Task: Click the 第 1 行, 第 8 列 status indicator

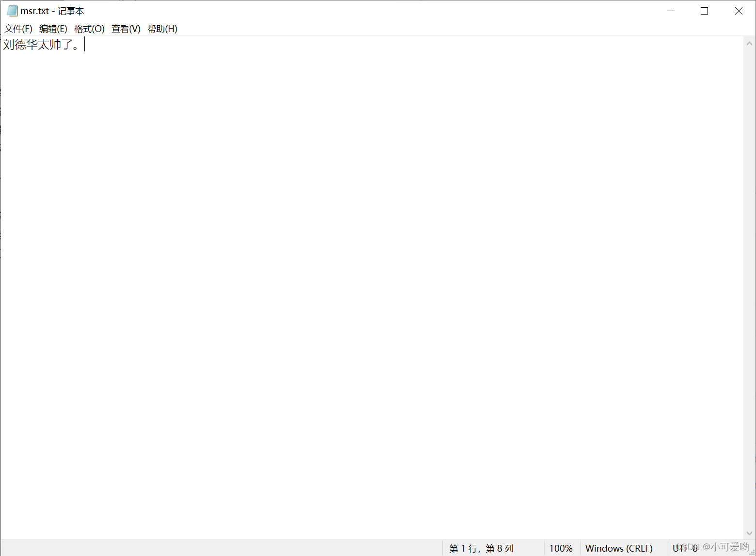Action: tap(481, 548)
